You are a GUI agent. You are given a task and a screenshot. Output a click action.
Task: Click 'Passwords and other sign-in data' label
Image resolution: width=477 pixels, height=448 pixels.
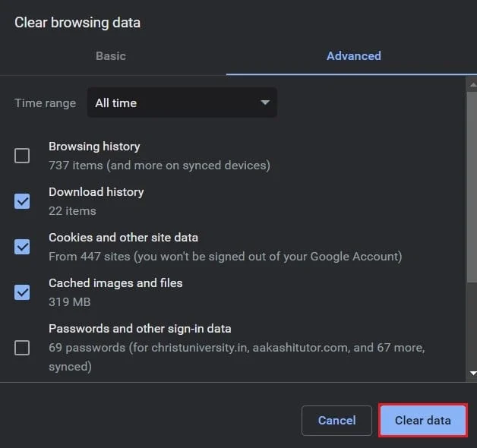(x=140, y=329)
